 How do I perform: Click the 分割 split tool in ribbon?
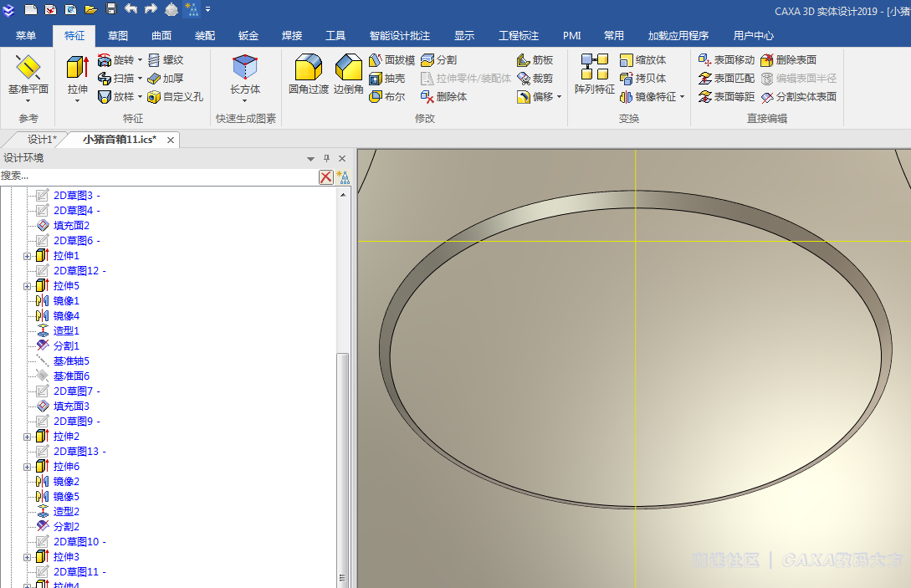click(439, 60)
